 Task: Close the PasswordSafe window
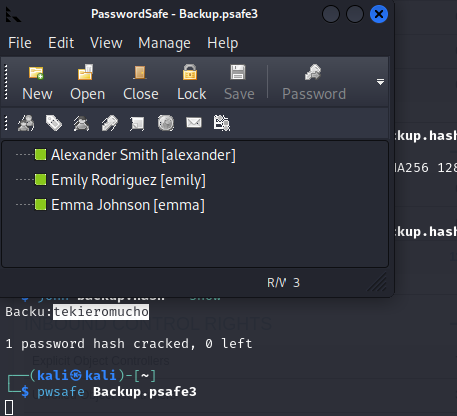379,14
